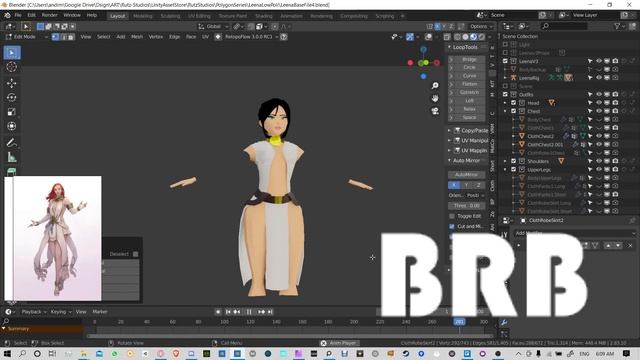The image size is (640, 360).
Task: Select the Transform tool
Action: [x=12, y=126]
